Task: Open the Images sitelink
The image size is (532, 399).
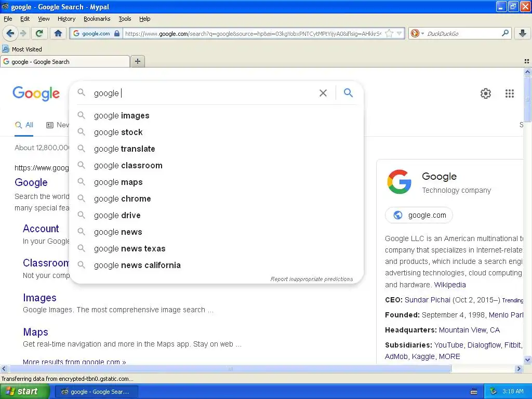Action: (39, 298)
